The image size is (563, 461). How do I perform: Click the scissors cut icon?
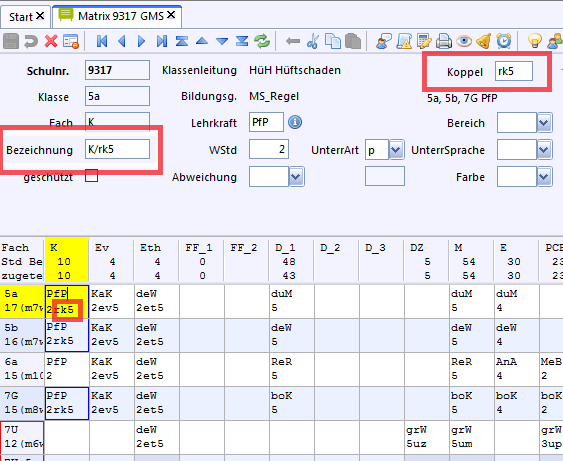tap(313, 41)
